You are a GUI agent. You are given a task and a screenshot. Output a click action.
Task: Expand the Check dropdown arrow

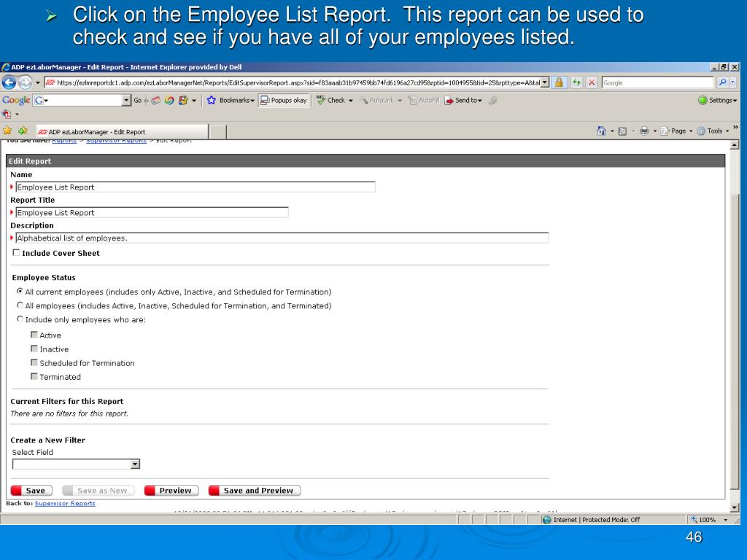point(351,101)
